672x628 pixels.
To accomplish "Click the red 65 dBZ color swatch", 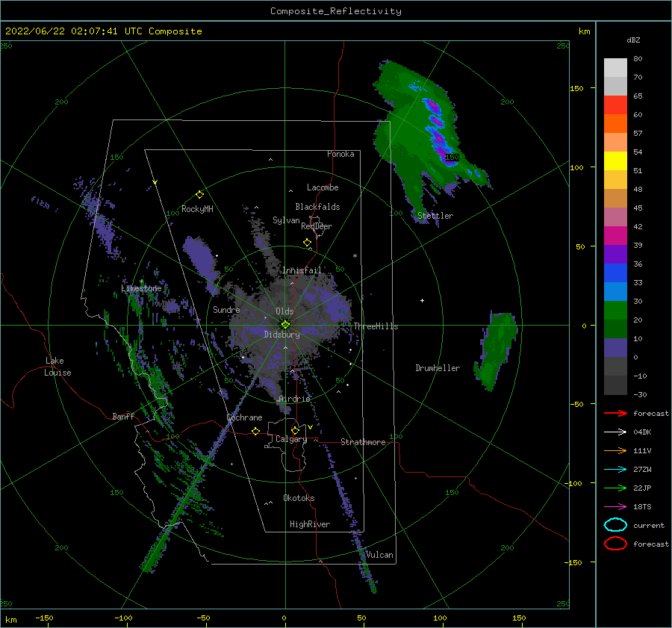I will pos(615,105).
